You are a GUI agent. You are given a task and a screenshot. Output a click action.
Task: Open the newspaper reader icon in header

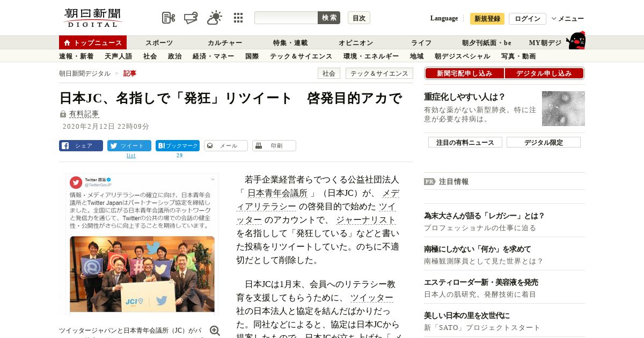click(x=169, y=18)
